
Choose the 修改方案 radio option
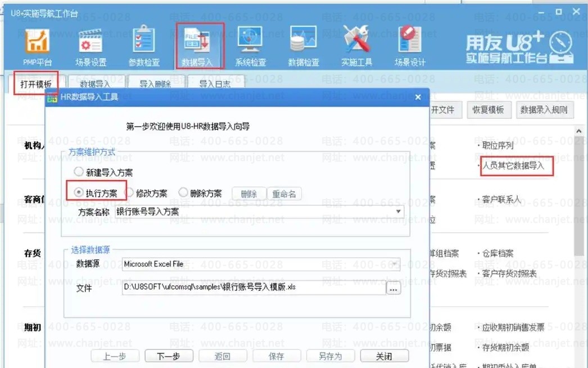[128, 193]
